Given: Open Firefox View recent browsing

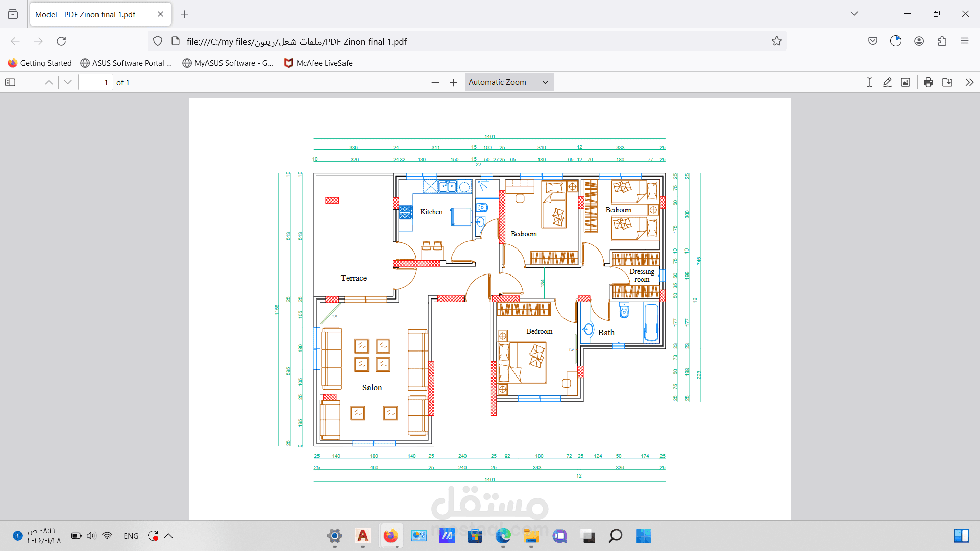Looking at the screenshot, I should click(13, 14).
